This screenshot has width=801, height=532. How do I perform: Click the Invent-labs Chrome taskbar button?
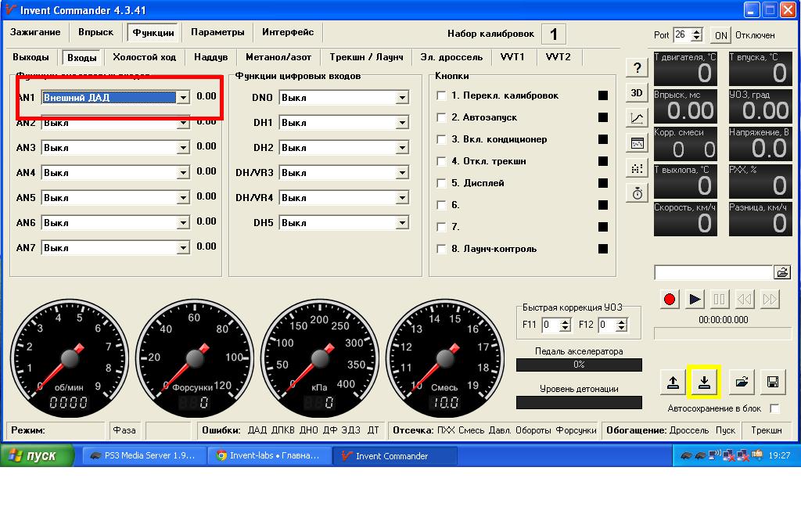(x=270, y=456)
